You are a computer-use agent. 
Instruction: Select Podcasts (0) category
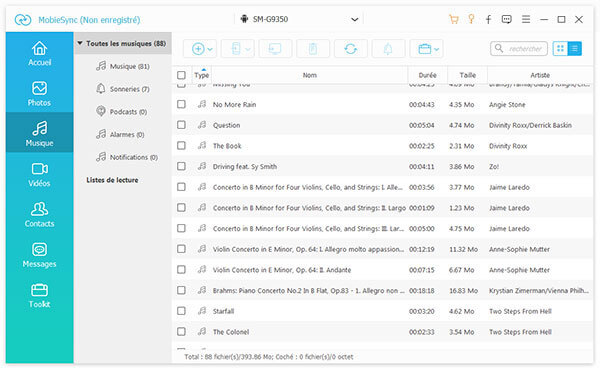point(122,112)
